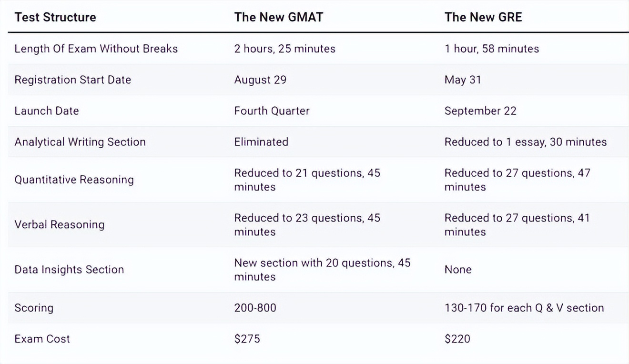Image resolution: width=629 pixels, height=364 pixels.
Task: Click the Data Insights Section label
Action: tap(69, 270)
